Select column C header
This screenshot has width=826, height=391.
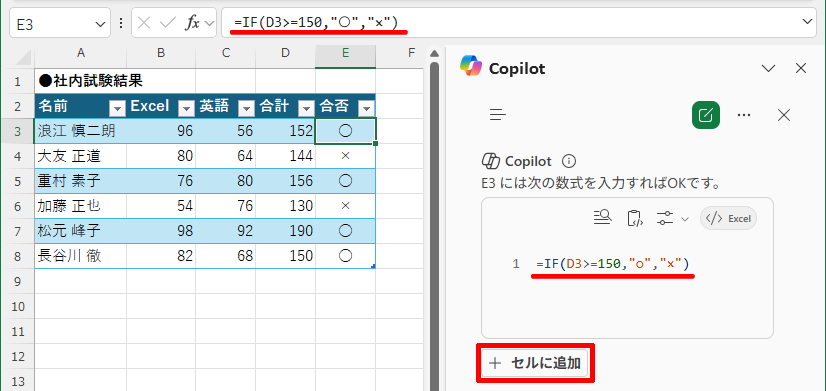(225, 53)
